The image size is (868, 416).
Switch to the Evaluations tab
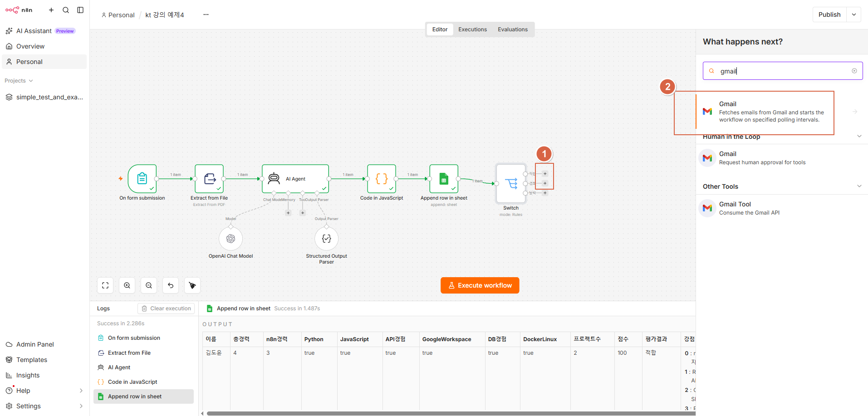513,29
